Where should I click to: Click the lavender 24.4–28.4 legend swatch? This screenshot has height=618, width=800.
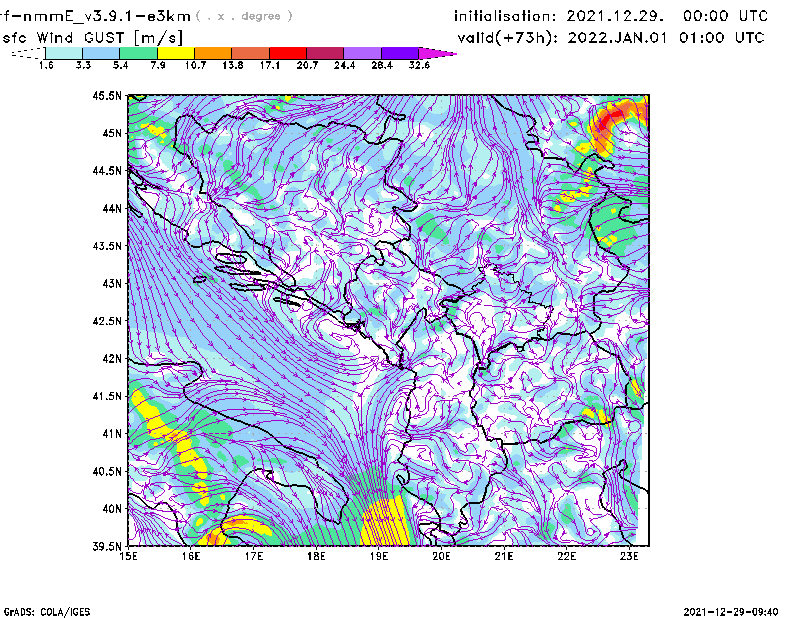(x=362, y=53)
